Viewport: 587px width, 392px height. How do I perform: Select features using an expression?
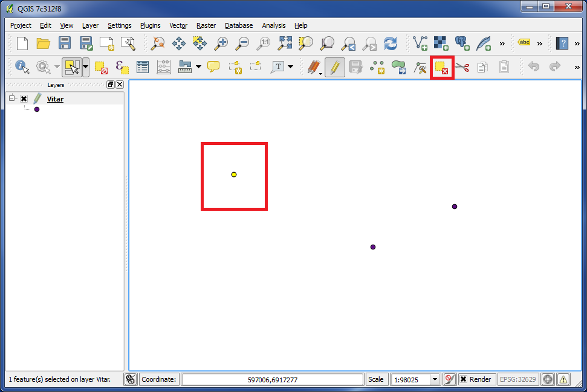tap(122, 67)
